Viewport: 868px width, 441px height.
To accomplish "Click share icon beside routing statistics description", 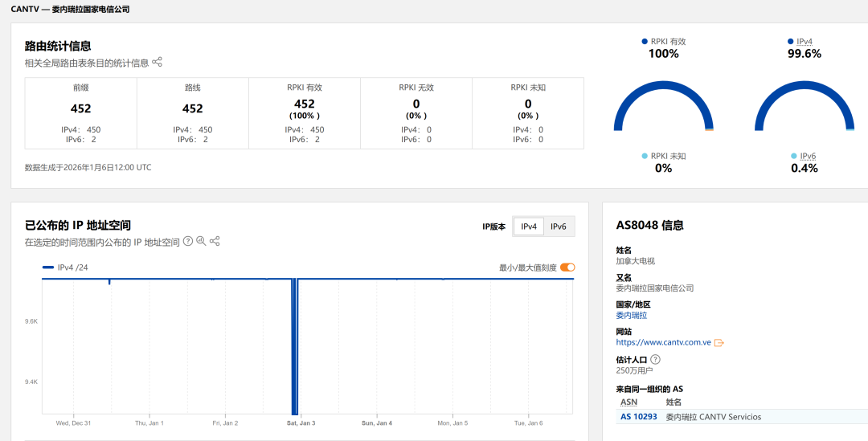I will tap(158, 62).
